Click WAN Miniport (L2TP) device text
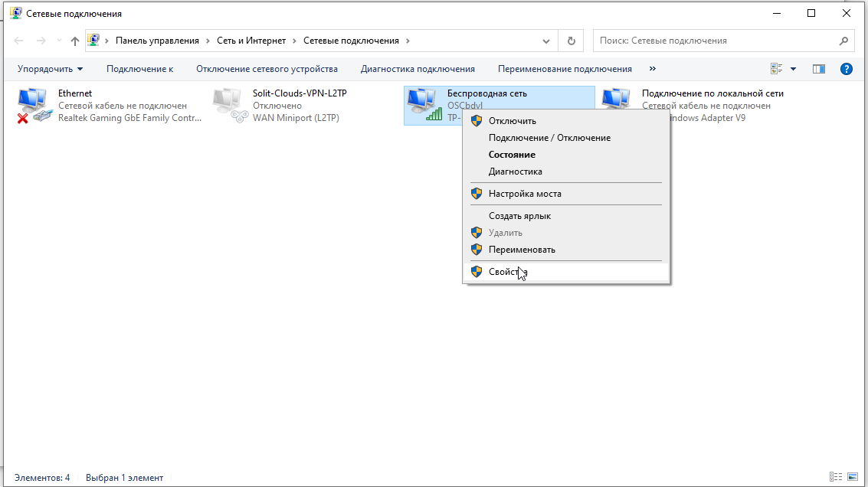Viewport: 868px width, 487px height. (296, 117)
